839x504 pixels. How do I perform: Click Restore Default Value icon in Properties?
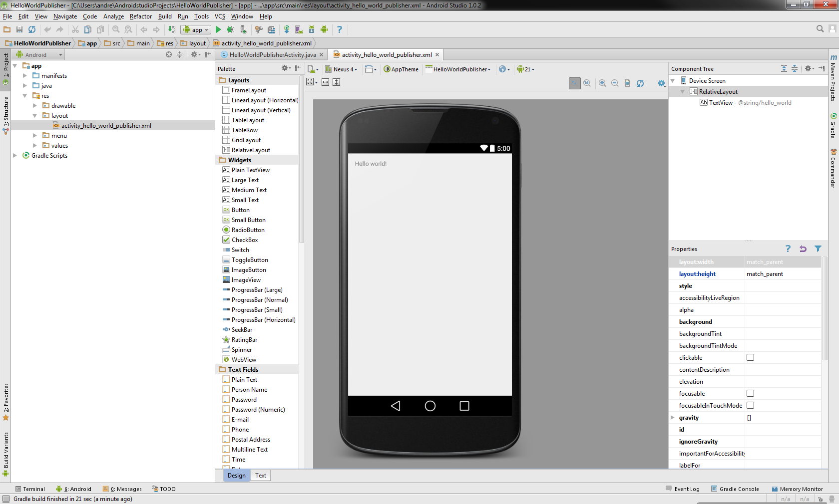coord(803,249)
